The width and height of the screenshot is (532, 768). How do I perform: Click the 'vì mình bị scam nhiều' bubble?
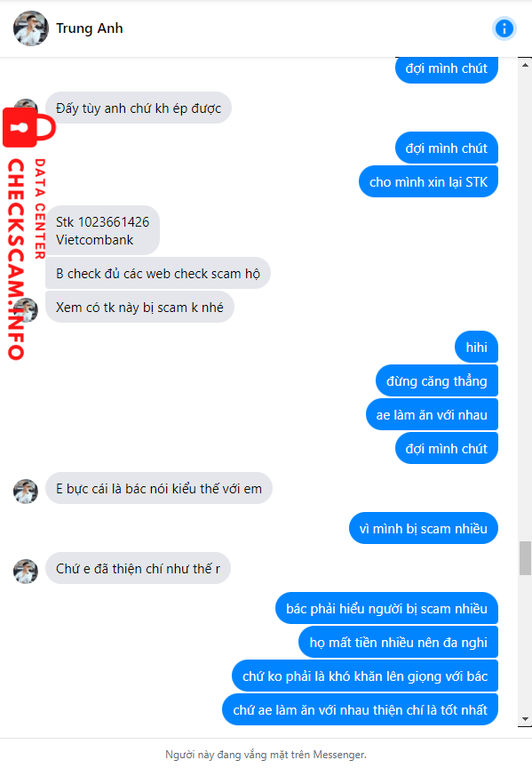pos(424,529)
